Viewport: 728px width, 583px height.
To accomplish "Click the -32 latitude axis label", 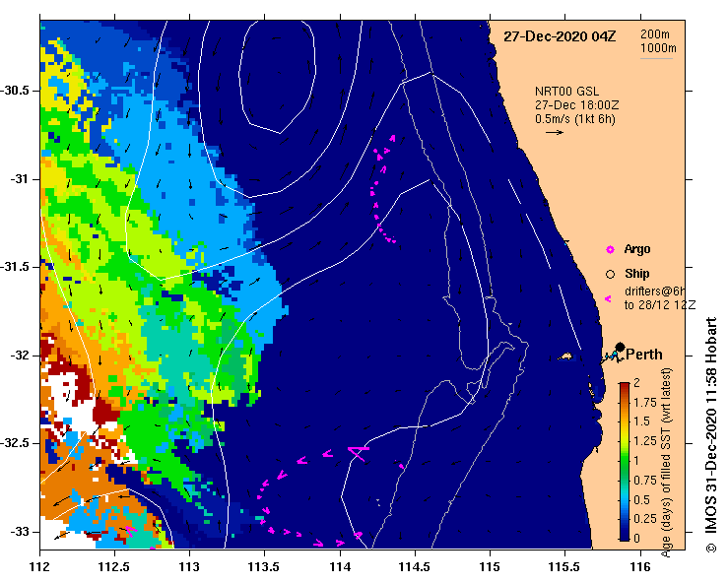I will (19, 356).
